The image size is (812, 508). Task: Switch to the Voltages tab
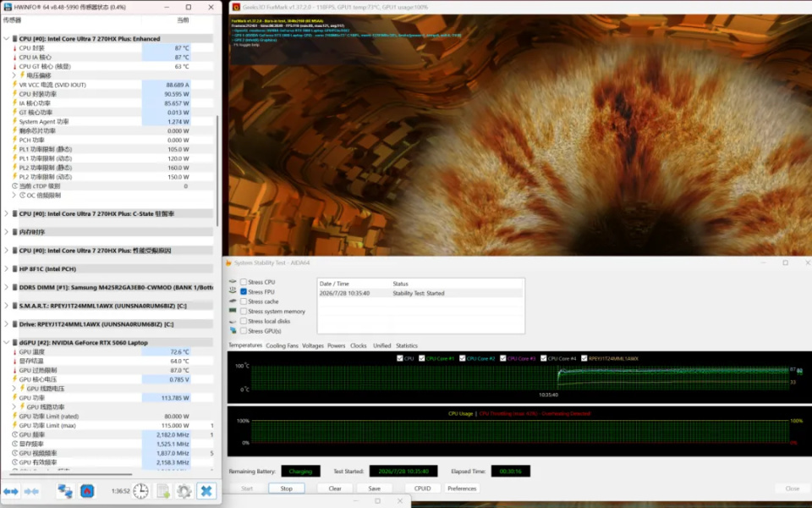(313, 345)
